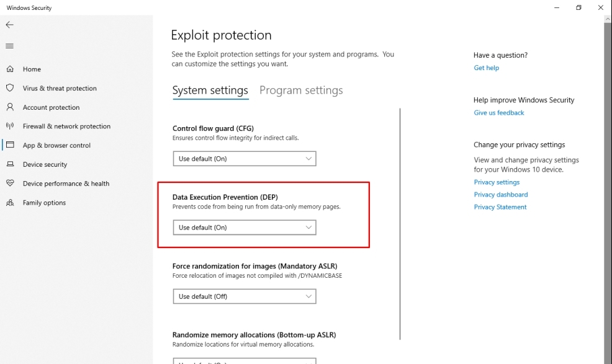This screenshot has height=364, width=612.
Task: Click the Get help link
Action: pyautogui.click(x=487, y=68)
